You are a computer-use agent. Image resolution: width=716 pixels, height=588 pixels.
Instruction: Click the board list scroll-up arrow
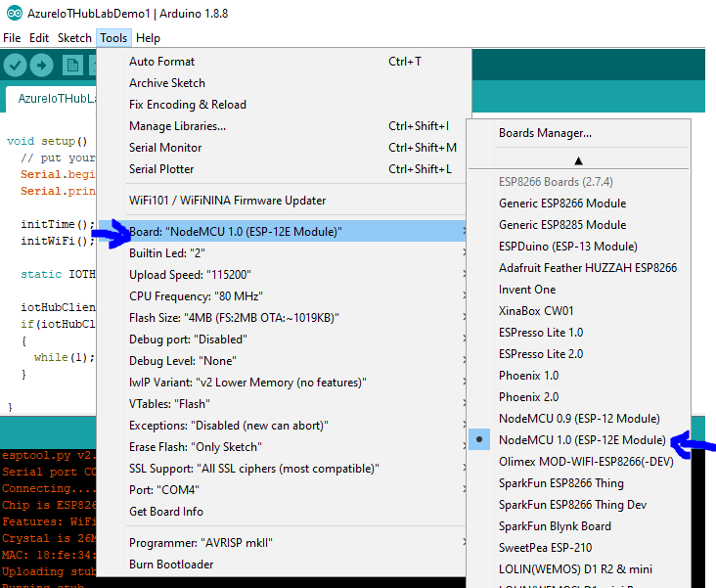[x=578, y=160]
